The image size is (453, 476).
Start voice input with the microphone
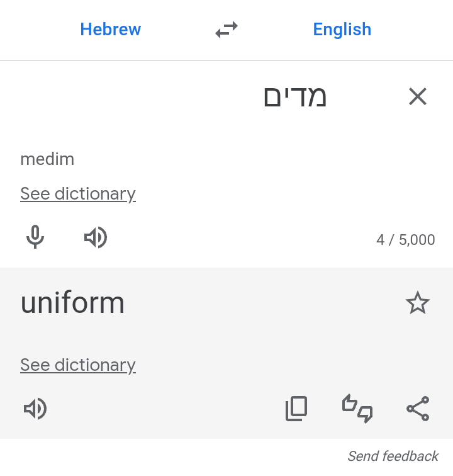(35, 237)
